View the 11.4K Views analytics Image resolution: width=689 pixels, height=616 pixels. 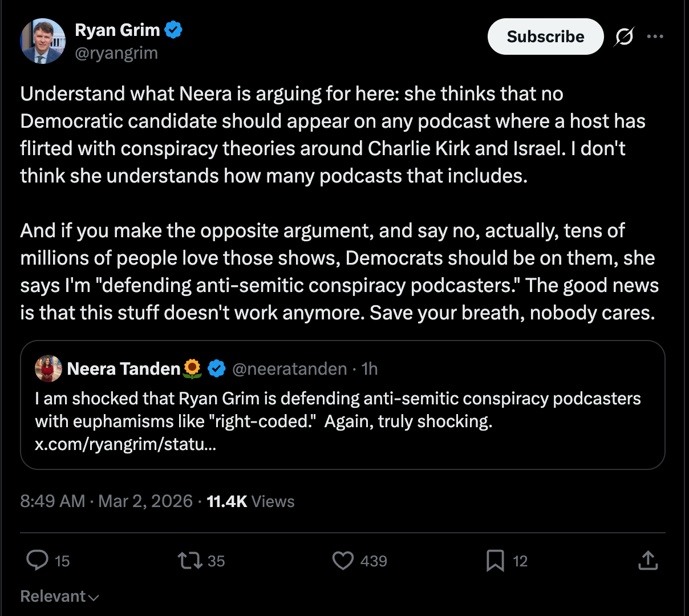250,501
